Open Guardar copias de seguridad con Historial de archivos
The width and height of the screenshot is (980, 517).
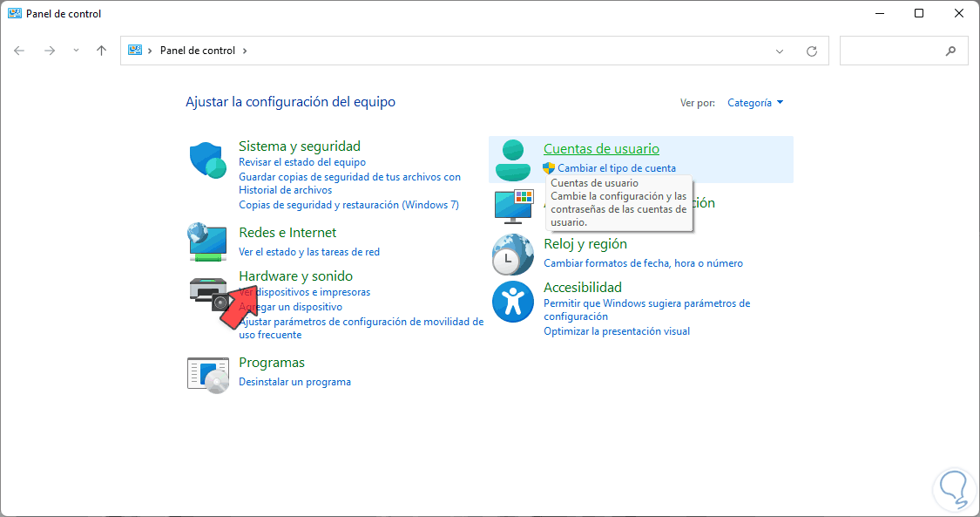(x=349, y=183)
